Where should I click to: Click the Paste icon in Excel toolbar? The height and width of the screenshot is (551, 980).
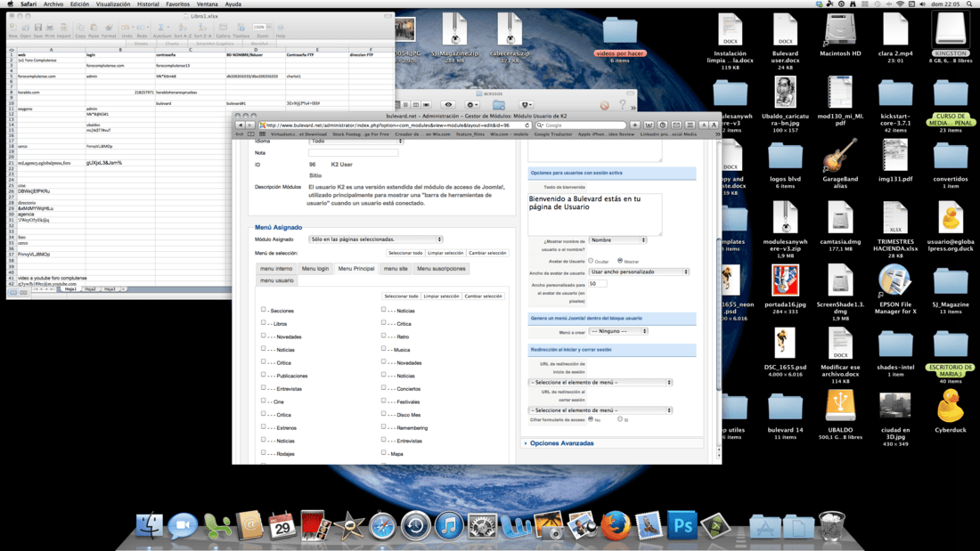[94, 28]
